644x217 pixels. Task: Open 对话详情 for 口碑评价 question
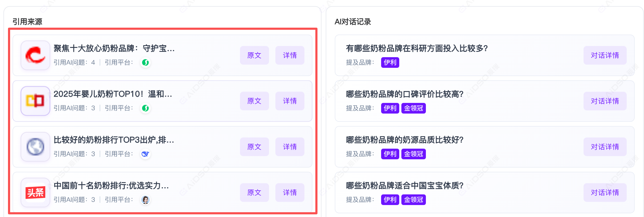pyautogui.click(x=605, y=101)
